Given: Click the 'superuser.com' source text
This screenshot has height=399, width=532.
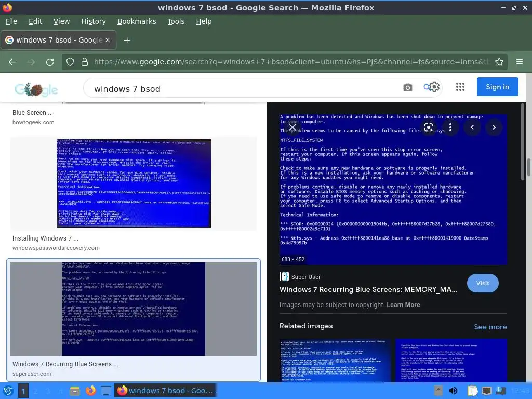Looking at the screenshot, I should (32, 374).
